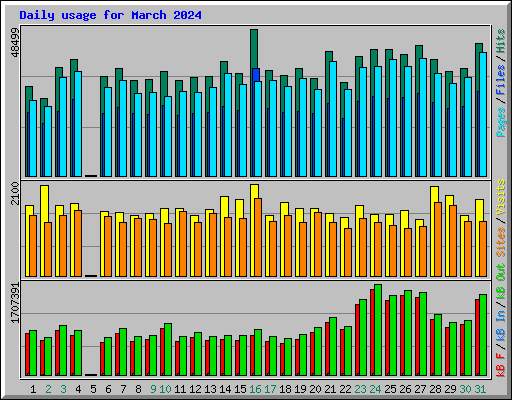Click day 29 on the x-axis
Viewport: 512px width, 400px height.
tap(450, 389)
